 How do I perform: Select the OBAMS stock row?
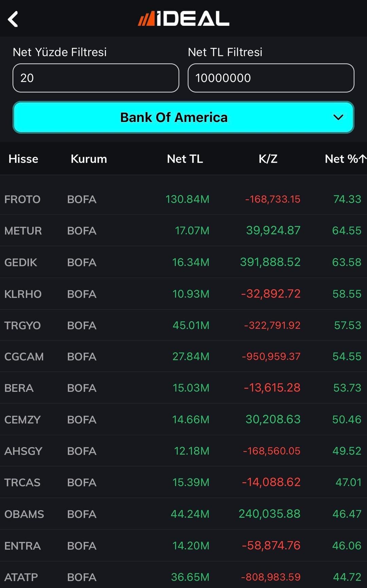pyautogui.click(x=183, y=514)
